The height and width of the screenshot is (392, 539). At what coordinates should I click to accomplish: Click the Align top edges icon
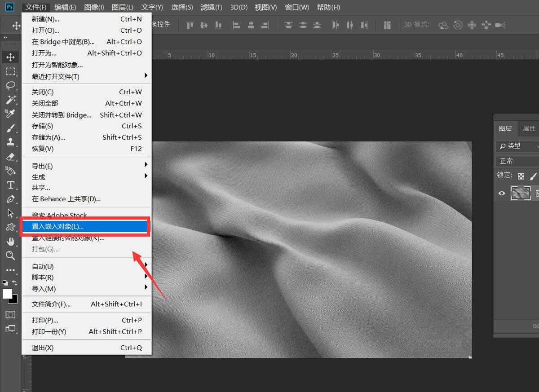coord(190,25)
